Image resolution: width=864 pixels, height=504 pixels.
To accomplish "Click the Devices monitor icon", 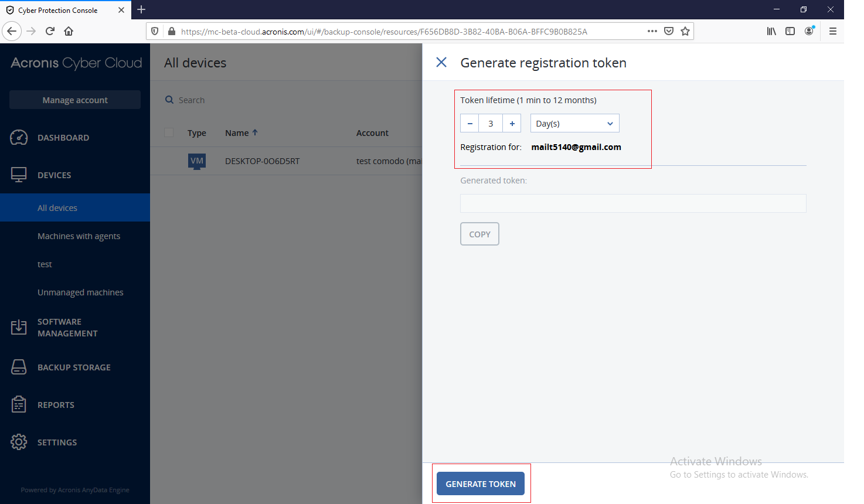I will coord(19,175).
